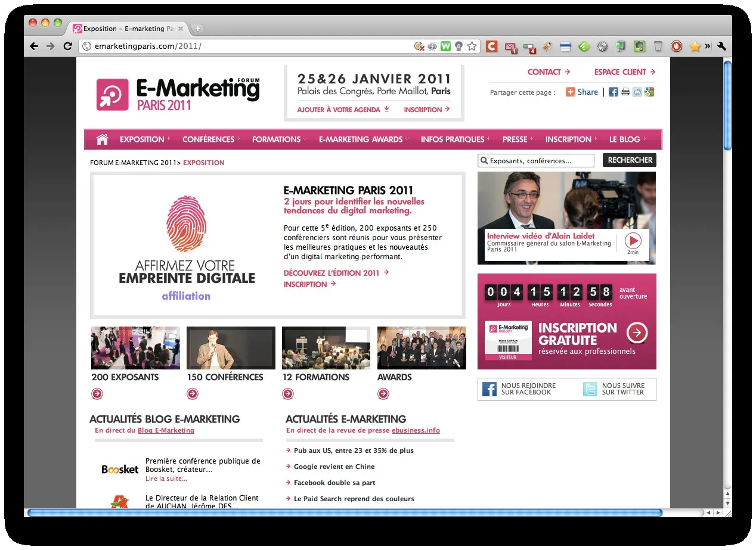Viewport: 756px width, 550px height.
Task: Share the page via the Reddit icon
Action: point(637,92)
